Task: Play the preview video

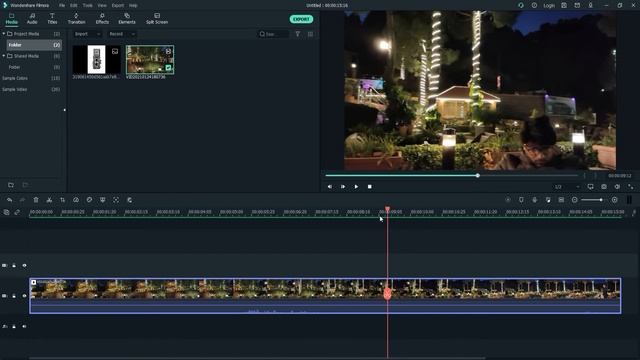Action: pos(356,187)
